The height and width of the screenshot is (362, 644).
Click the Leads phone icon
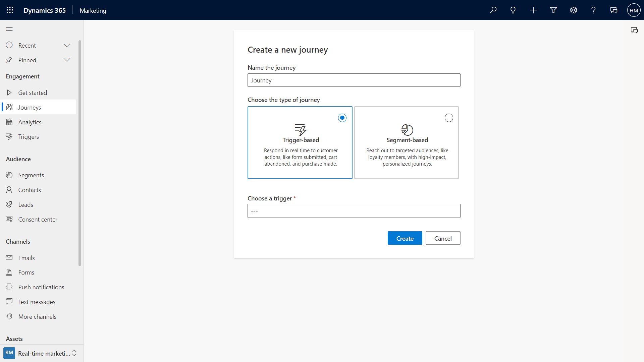[x=9, y=204]
